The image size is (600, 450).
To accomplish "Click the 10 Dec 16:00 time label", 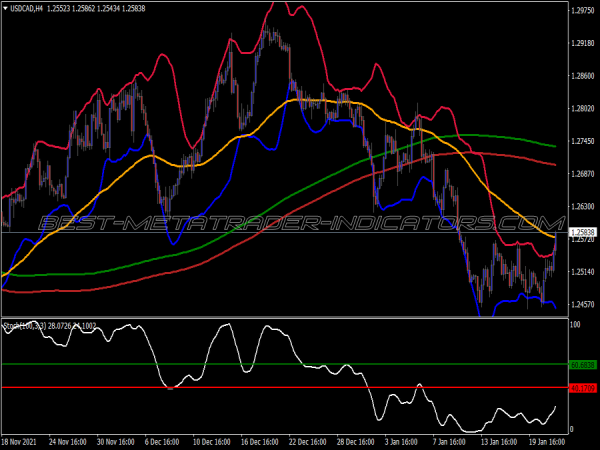I will pos(211,442).
